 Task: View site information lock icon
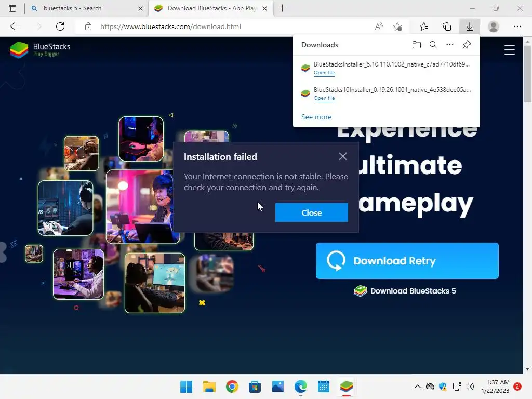pyautogui.click(x=88, y=26)
